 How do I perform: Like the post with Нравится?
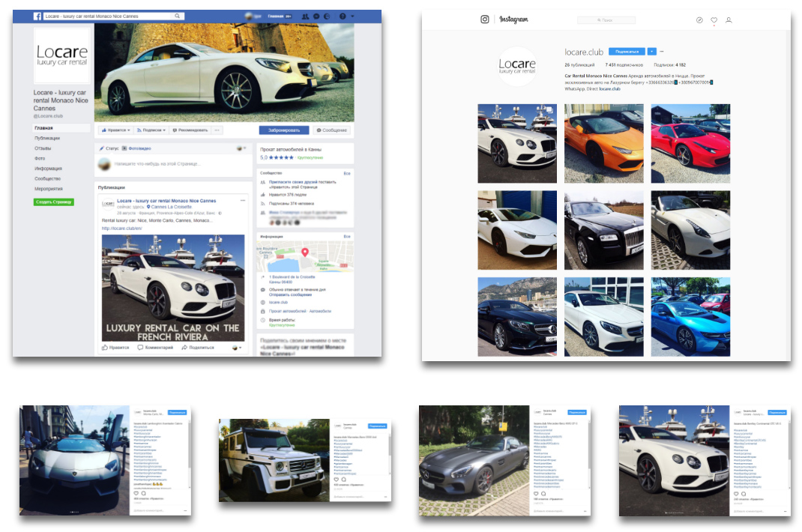pos(115,348)
